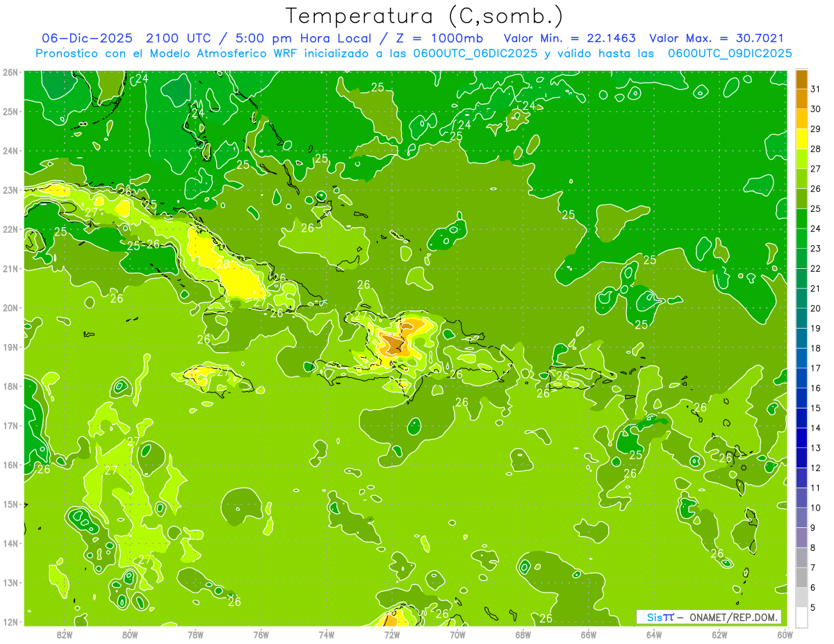This screenshot has height=644, width=834.
Task: Click the "15N" latitude axis label
Action: 10,504
